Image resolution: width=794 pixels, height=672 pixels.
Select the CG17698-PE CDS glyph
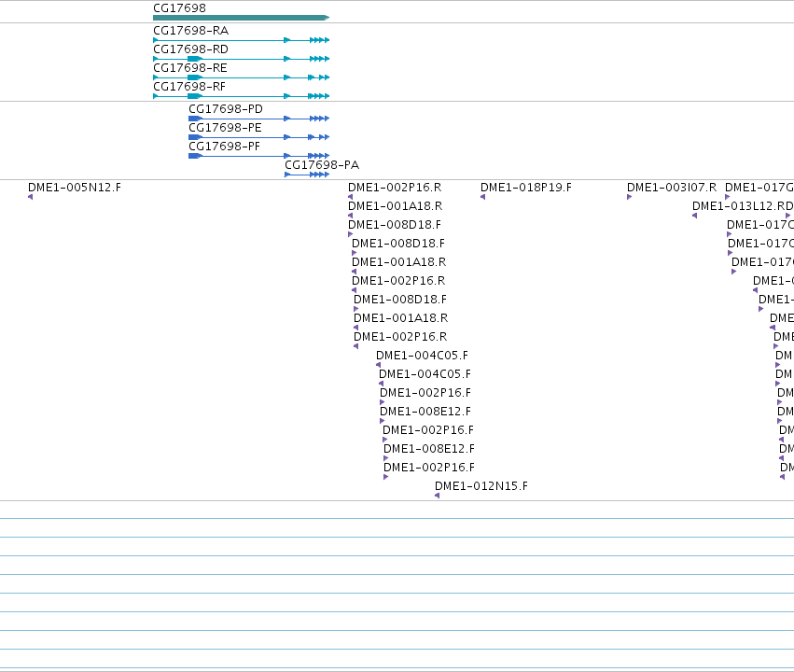(258, 137)
